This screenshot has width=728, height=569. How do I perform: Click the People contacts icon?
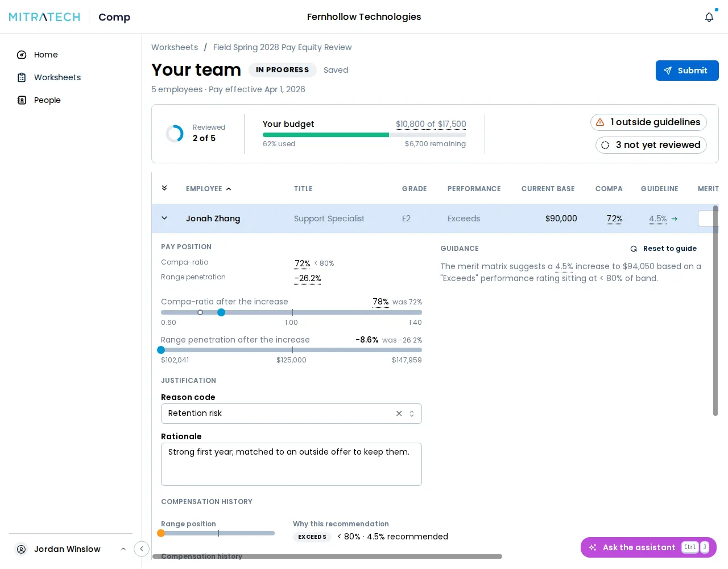pos(22,100)
